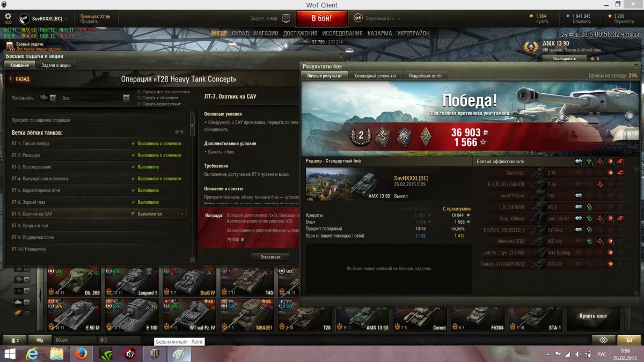644x362 pixels.
Task: Click the «НАЗАД» back button
Action: [19, 79]
